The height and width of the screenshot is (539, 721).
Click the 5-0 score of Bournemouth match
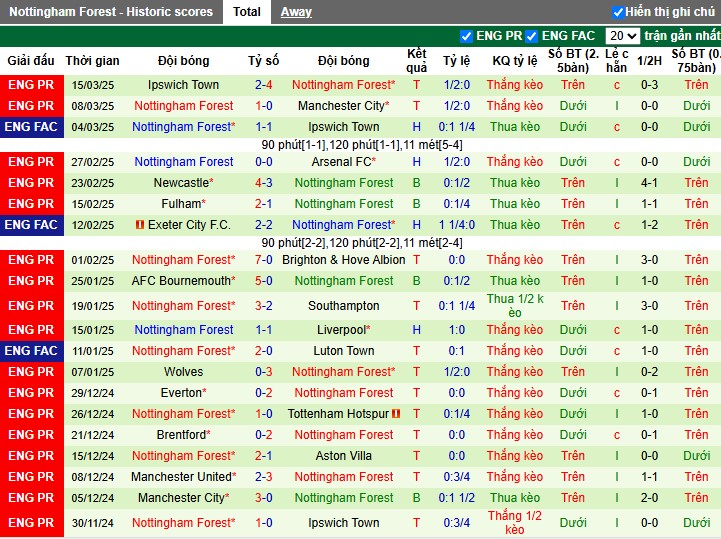coord(263,281)
